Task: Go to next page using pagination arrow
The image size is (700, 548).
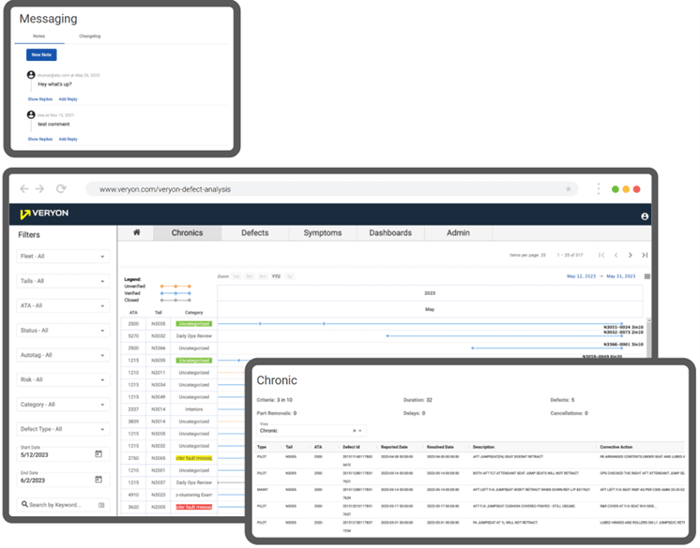Action: [630, 255]
